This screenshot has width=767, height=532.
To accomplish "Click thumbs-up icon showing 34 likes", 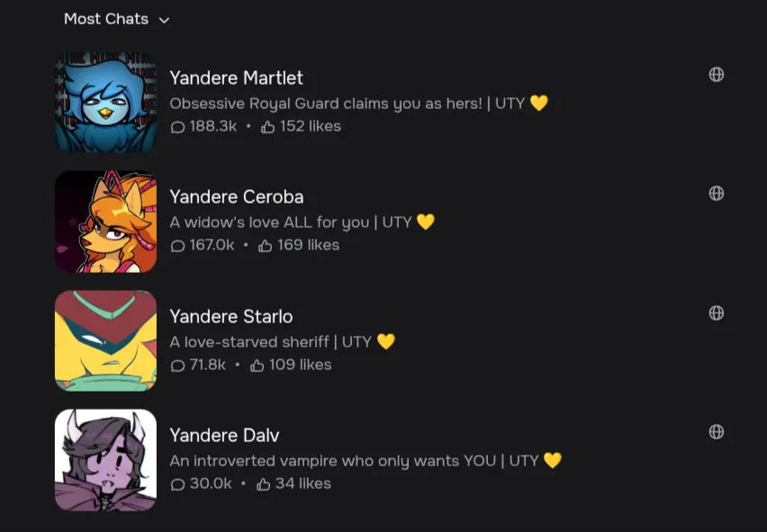I will tap(263, 484).
